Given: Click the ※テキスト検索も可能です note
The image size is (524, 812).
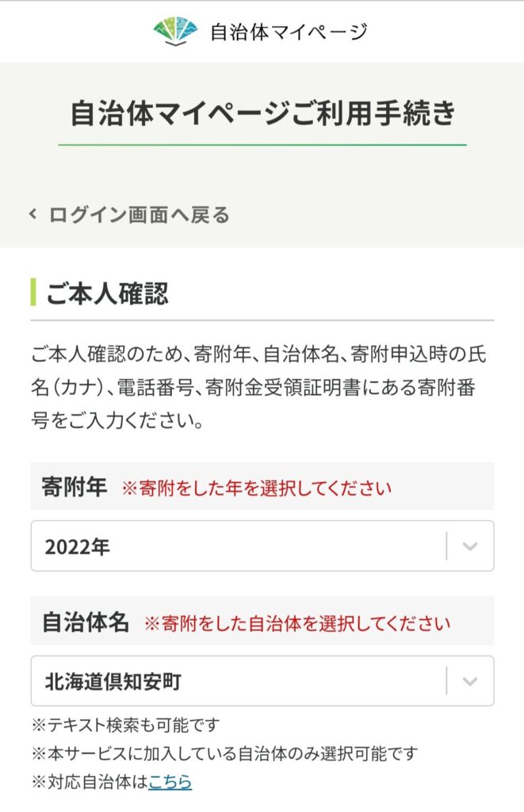Looking at the screenshot, I should [x=125, y=725].
